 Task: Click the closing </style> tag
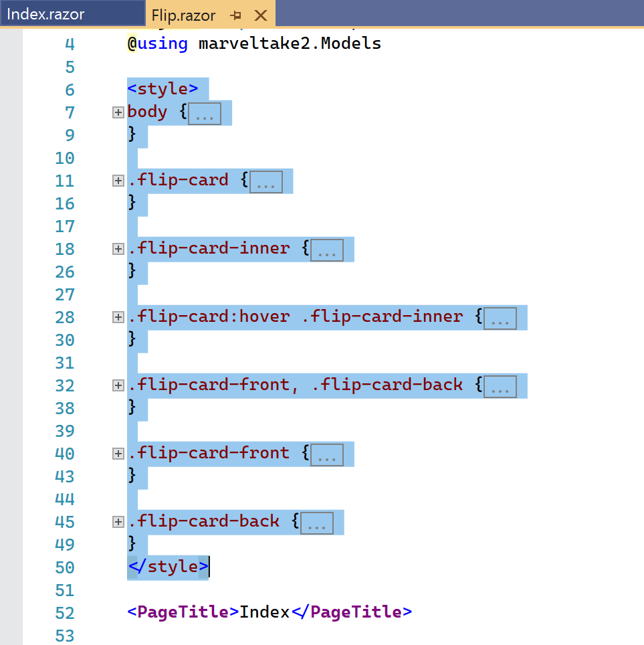tap(167, 567)
